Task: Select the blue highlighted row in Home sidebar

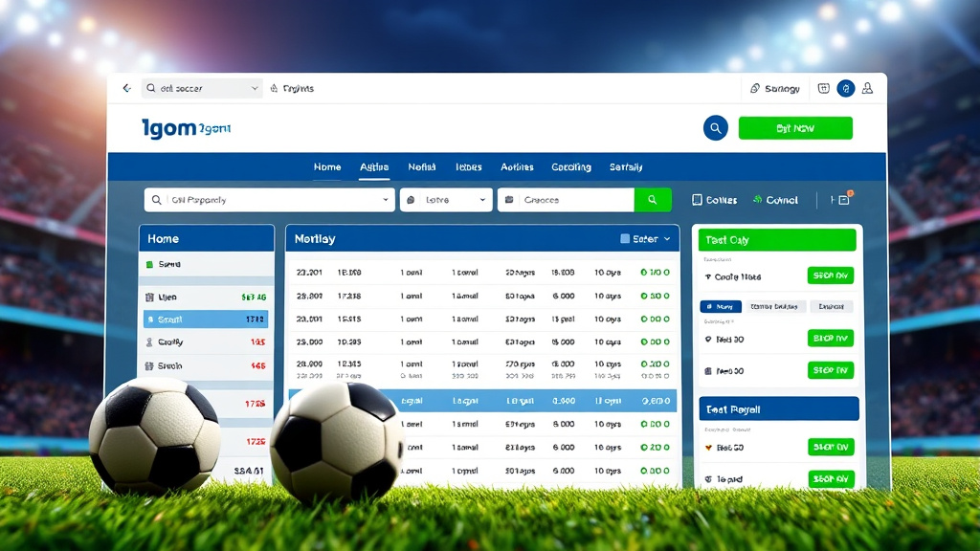Action: pos(206,320)
